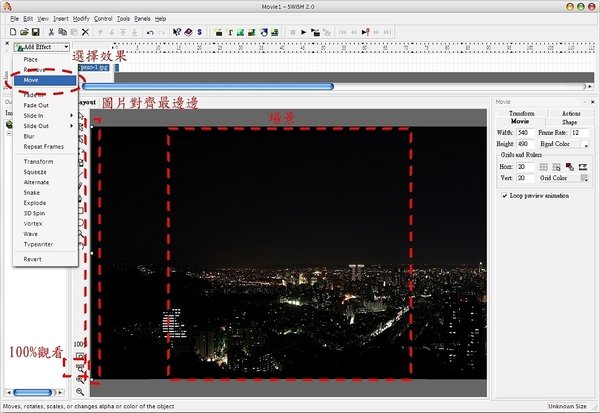
Task: Click the show grid icon
Action: (x=543, y=167)
